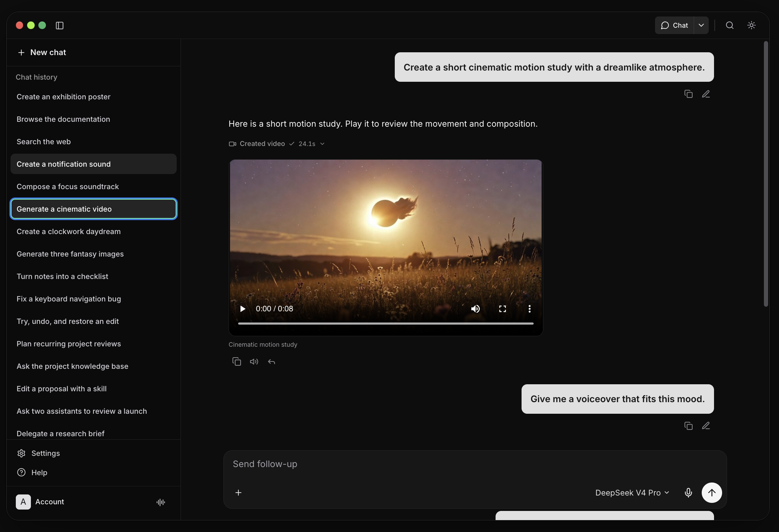Open the Create a notification sound chat
This screenshot has height=532, width=779.
click(x=93, y=164)
